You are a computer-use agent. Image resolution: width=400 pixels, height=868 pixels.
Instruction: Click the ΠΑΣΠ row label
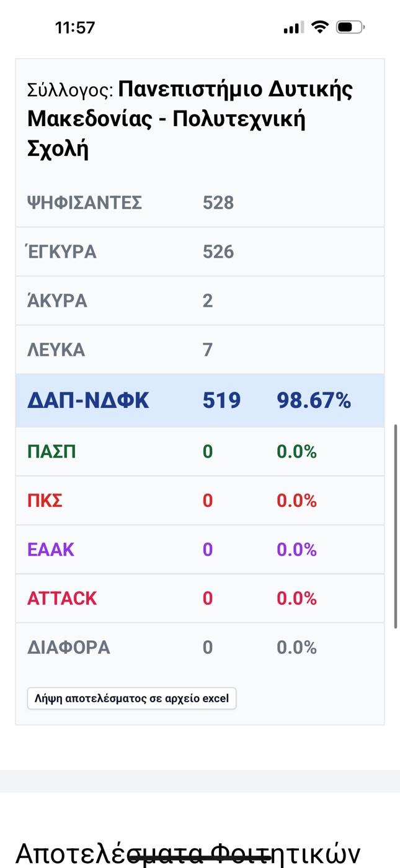pyautogui.click(x=51, y=451)
